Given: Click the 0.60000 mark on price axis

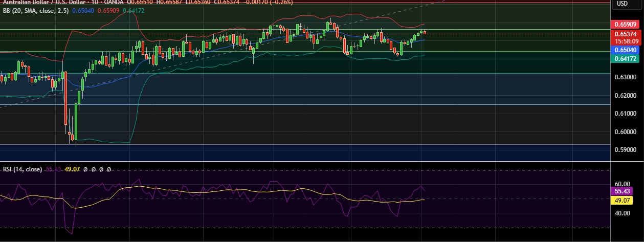Looking at the screenshot, I should click(x=625, y=132).
